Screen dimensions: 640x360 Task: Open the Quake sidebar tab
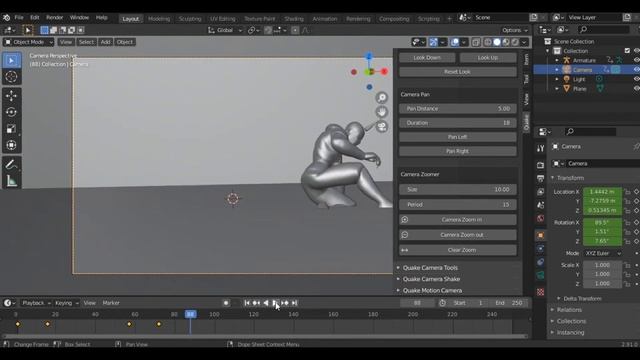pyautogui.click(x=527, y=122)
